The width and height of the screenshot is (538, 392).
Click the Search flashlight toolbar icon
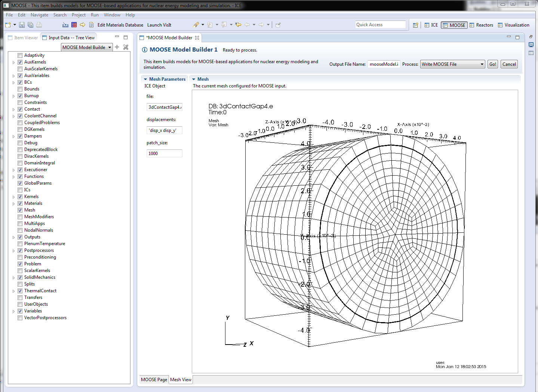[196, 25]
